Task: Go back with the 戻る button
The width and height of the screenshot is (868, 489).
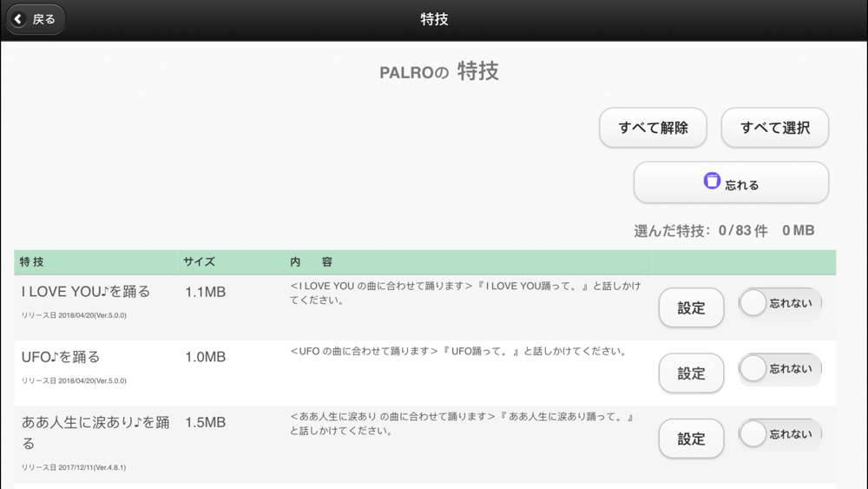Action: [36, 19]
